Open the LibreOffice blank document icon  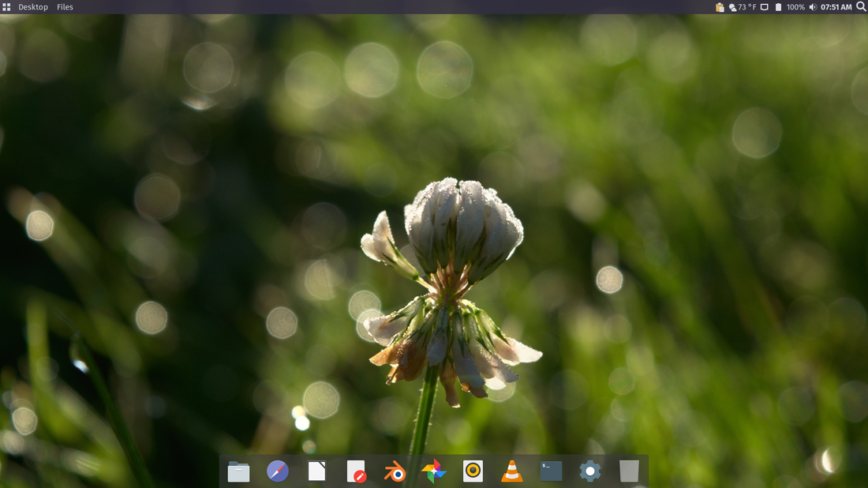tap(316, 471)
